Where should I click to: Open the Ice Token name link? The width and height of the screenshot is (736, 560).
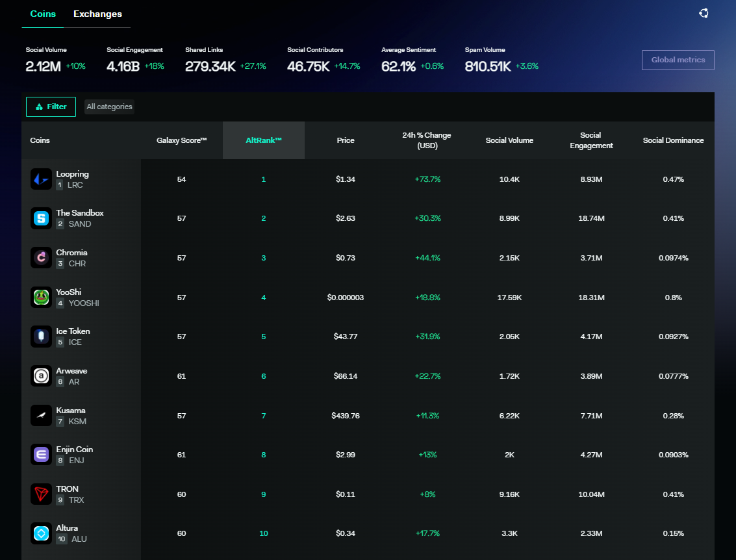click(73, 331)
